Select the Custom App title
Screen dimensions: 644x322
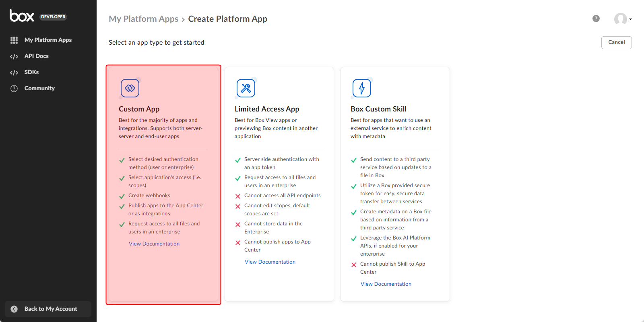(139, 109)
